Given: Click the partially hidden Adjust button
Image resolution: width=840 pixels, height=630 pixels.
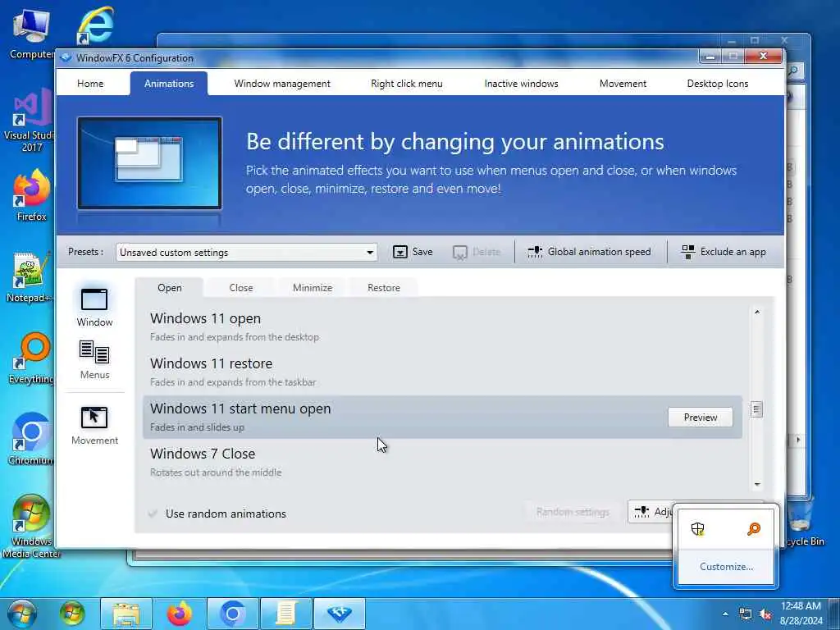Looking at the screenshot, I should [651, 512].
